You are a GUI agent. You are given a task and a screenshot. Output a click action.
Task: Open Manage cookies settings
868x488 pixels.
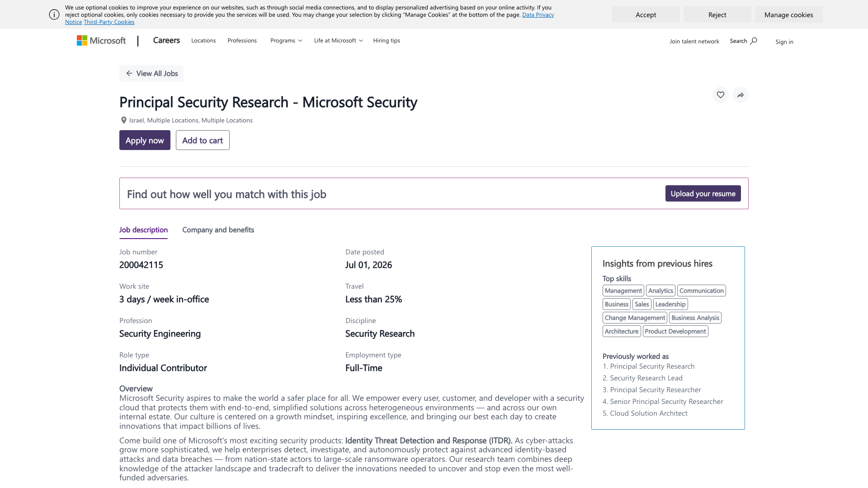(x=789, y=14)
